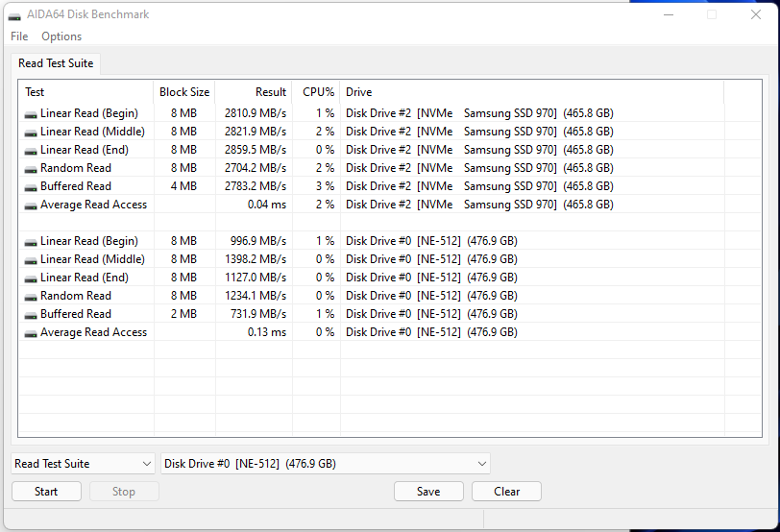Minimize the AIDA64 Disk Benchmark window
The width and height of the screenshot is (780, 532).
(x=669, y=15)
